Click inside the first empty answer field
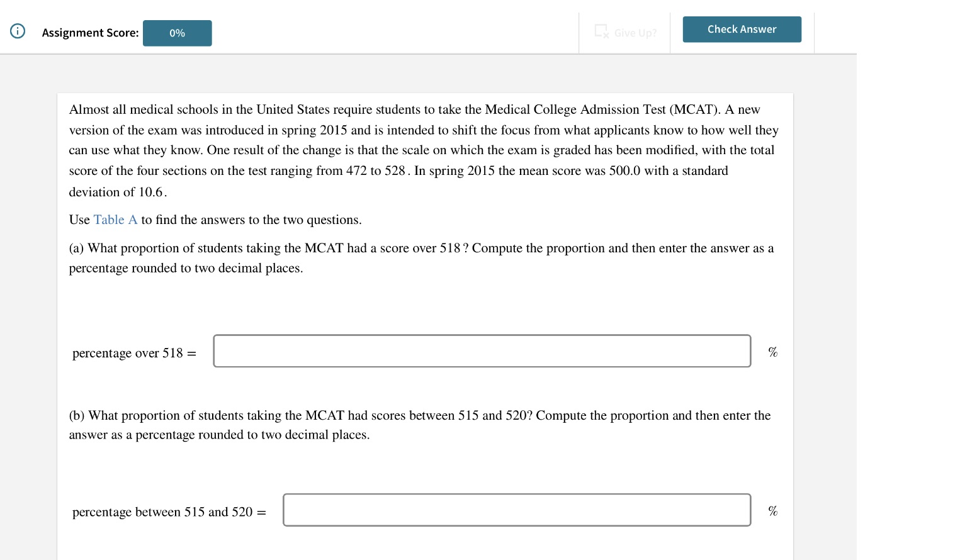977x560 pixels. (482, 350)
